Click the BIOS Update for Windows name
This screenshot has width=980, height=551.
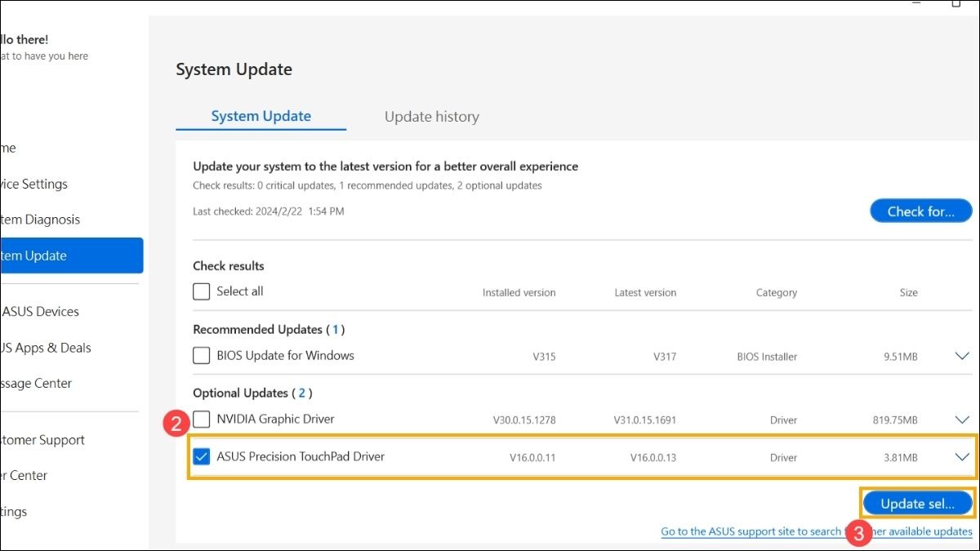point(285,355)
